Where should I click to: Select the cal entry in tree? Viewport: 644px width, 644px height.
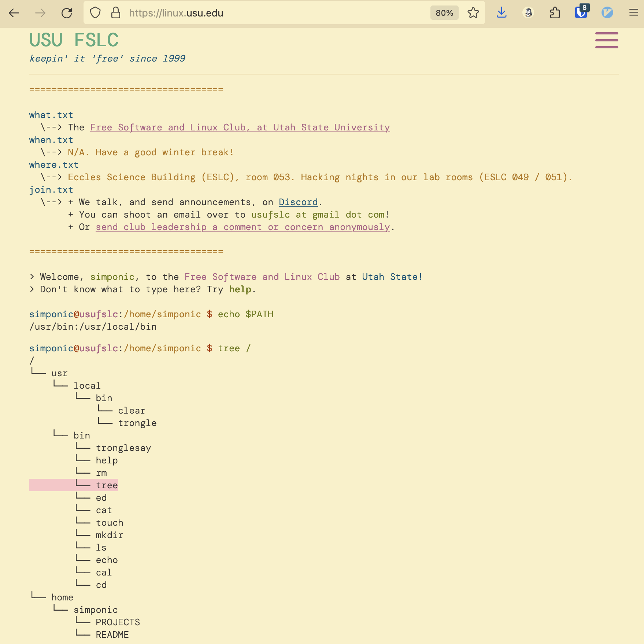point(104,573)
